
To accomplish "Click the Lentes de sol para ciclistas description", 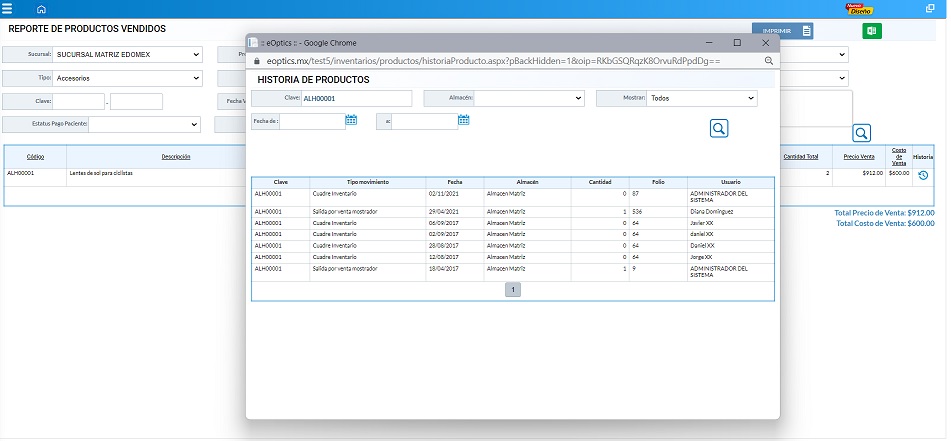I will pyautogui.click(x=100, y=173).
